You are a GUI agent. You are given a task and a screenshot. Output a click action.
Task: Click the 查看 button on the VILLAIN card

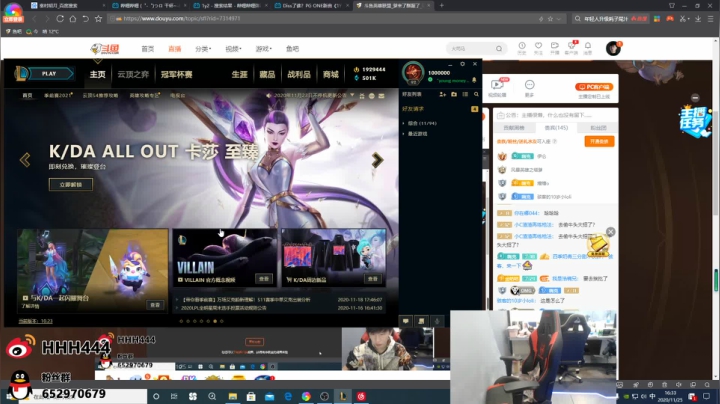264,279
